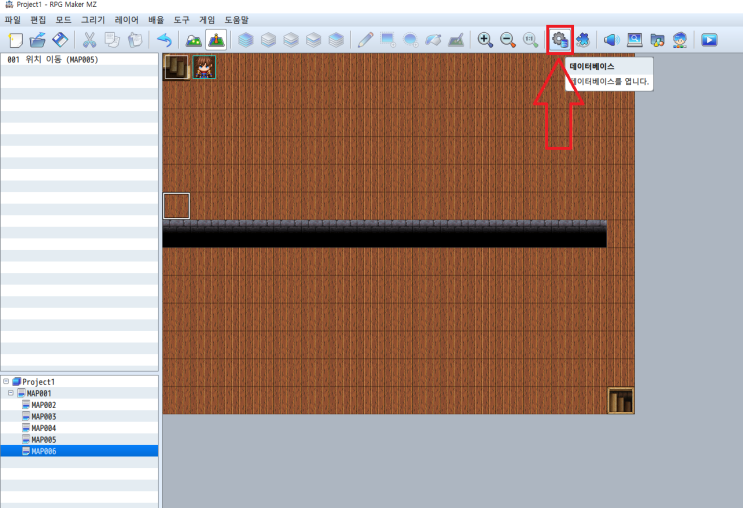This screenshot has height=508, width=743.
Task: Select the Layer 2 icon
Action: click(291, 40)
